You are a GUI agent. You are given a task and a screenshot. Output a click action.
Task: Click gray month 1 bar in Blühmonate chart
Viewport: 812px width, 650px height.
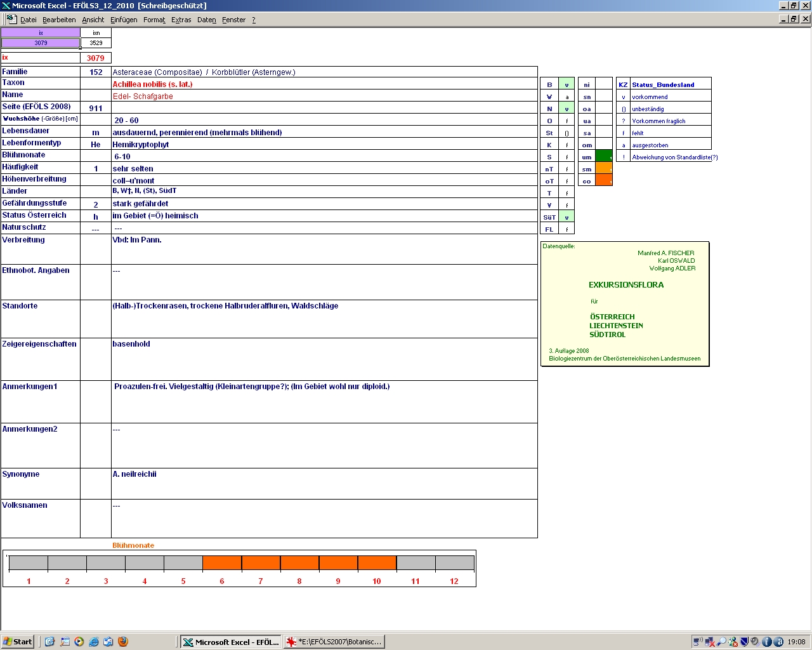tap(29, 563)
